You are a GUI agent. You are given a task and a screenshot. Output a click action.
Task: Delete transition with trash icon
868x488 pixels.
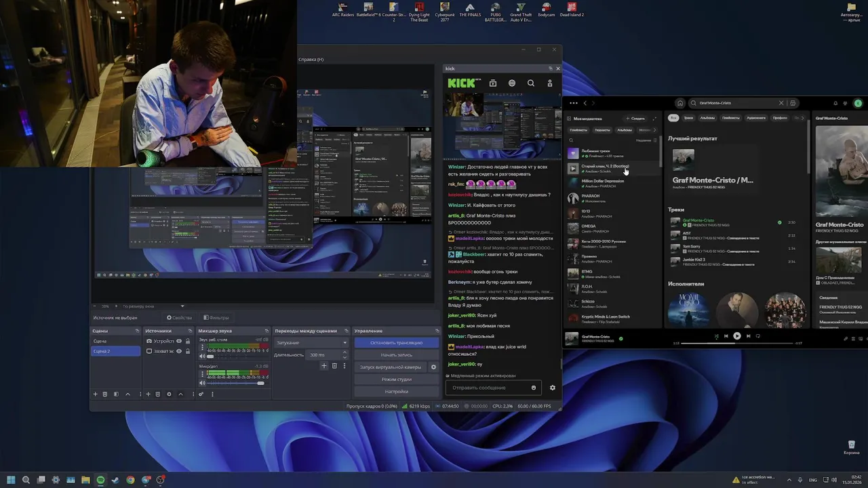334,366
